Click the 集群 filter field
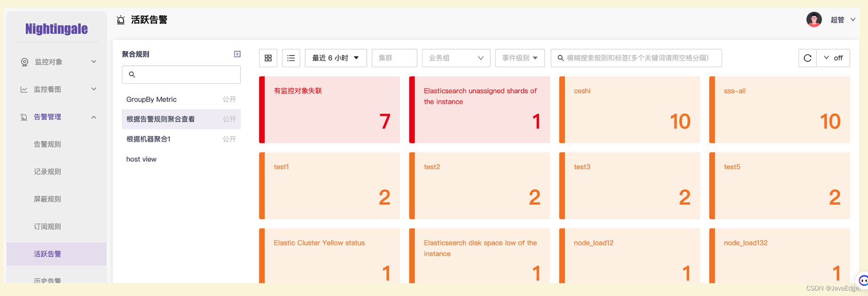868x296 pixels. tap(394, 58)
